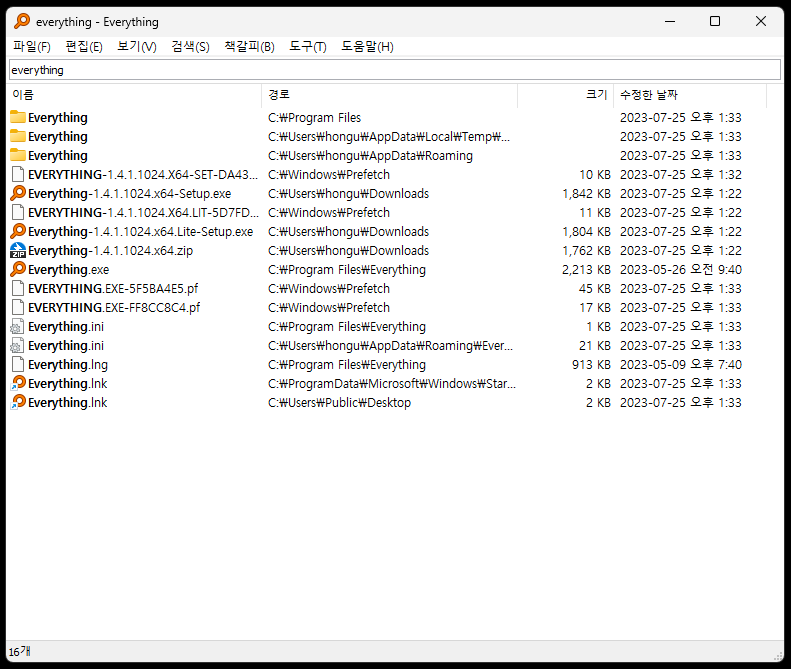Open the 검색(S) menu

190,47
